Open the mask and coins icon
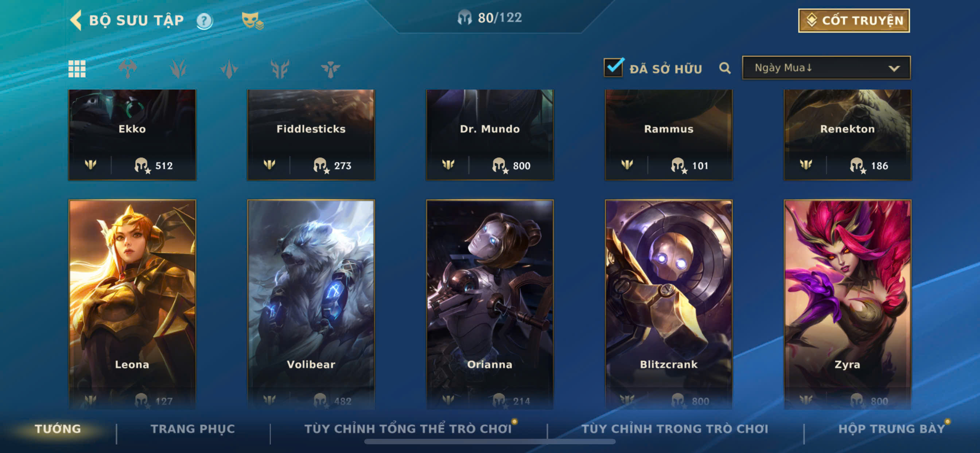Viewport: 980px width, 453px height. point(252,20)
